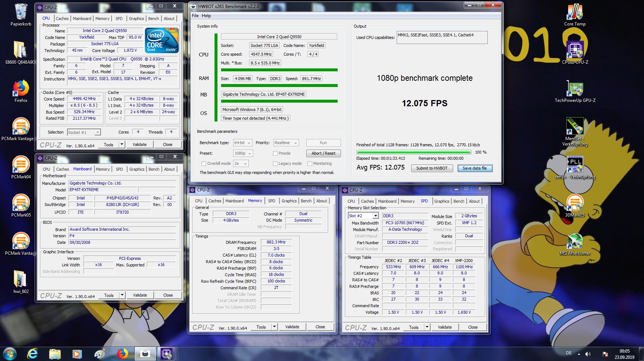Open PCMark04 desktop shortcut
The width and height of the screenshot is (644, 361).
[x=21, y=167]
